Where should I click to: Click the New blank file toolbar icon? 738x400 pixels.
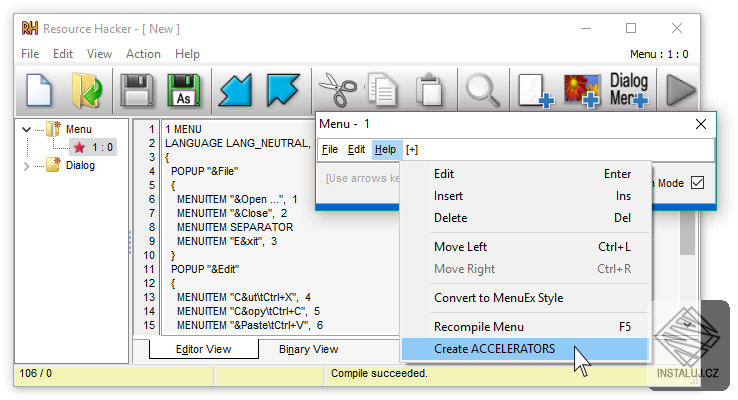39,89
